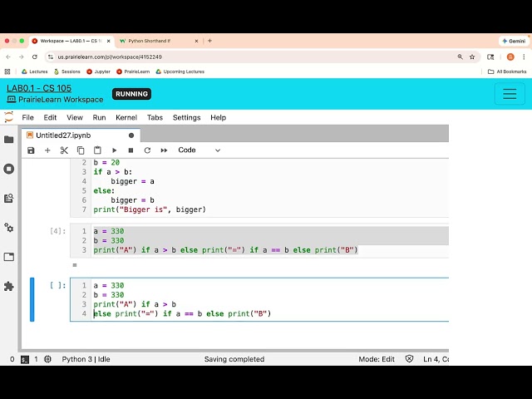The image size is (532, 399).
Task: Open the PrairieLearn hamburger menu button
Action: point(510,94)
